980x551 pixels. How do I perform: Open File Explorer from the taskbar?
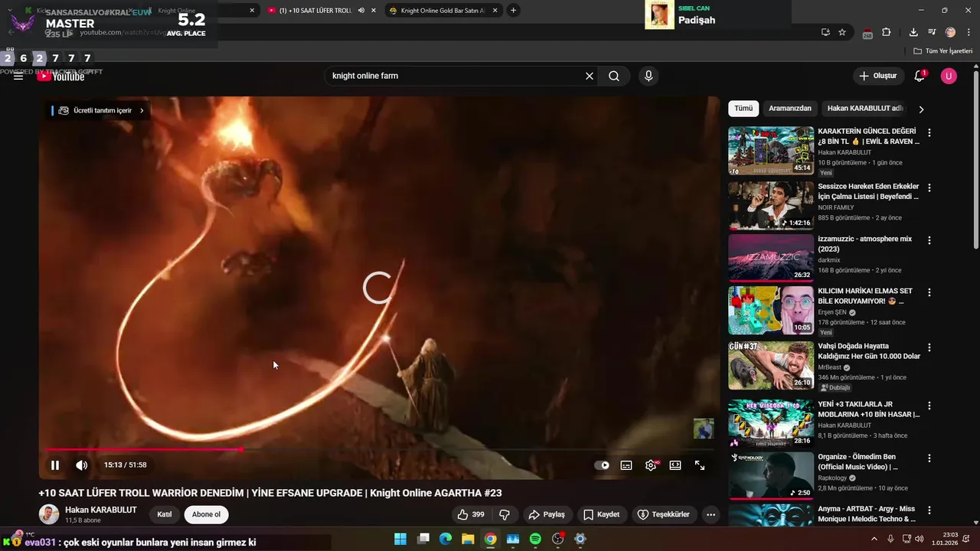pos(468,539)
